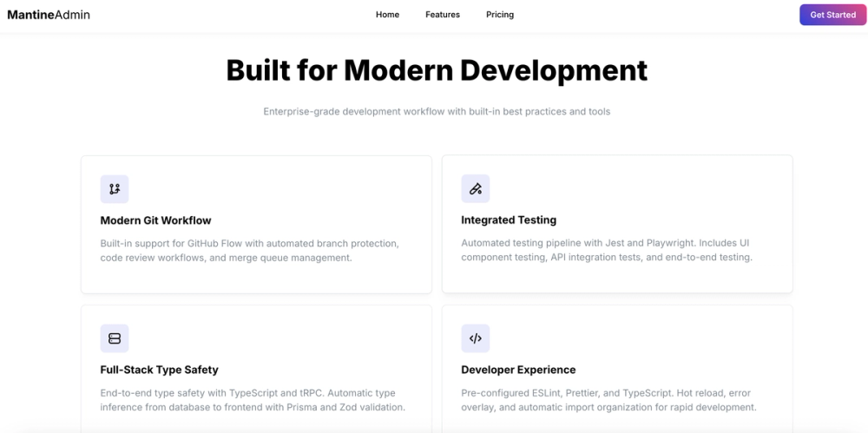Select the Integrated Testing card title
Image resolution: width=868 pixels, height=433 pixels.
pos(509,220)
